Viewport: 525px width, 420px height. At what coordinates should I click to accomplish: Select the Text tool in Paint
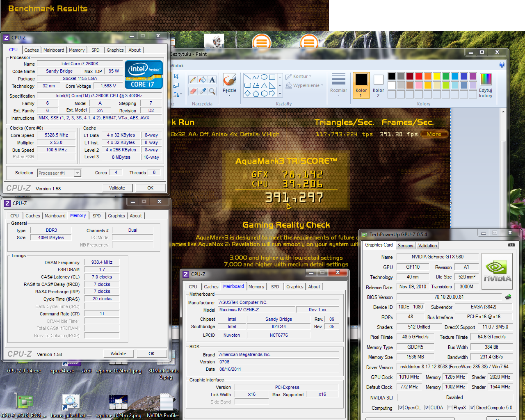[212, 80]
